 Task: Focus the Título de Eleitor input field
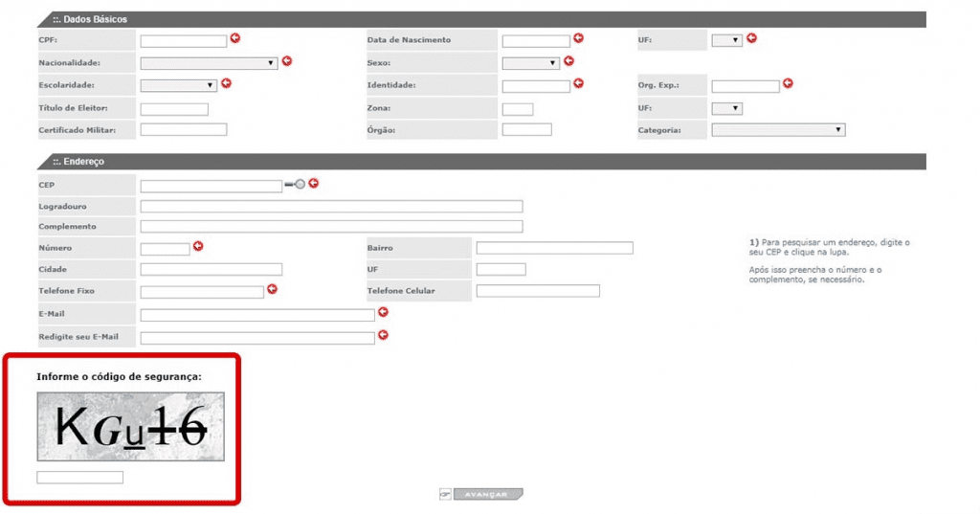point(174,109)
